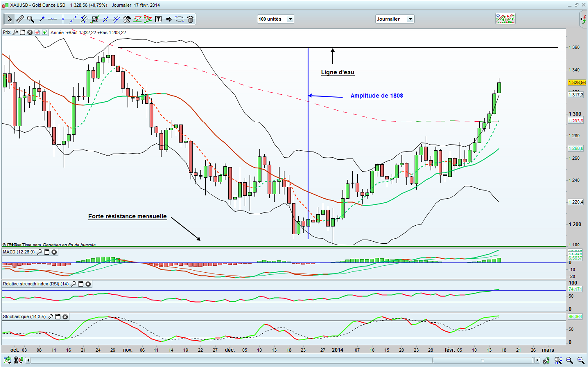Maximize the RSI indicator panel
The image size is (588, 367).
point(80,284)
